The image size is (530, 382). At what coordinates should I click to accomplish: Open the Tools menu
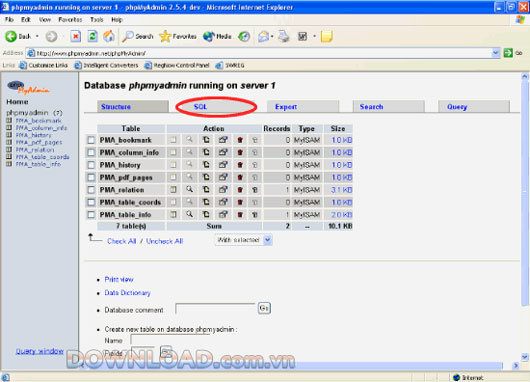(x=96, y=20)
